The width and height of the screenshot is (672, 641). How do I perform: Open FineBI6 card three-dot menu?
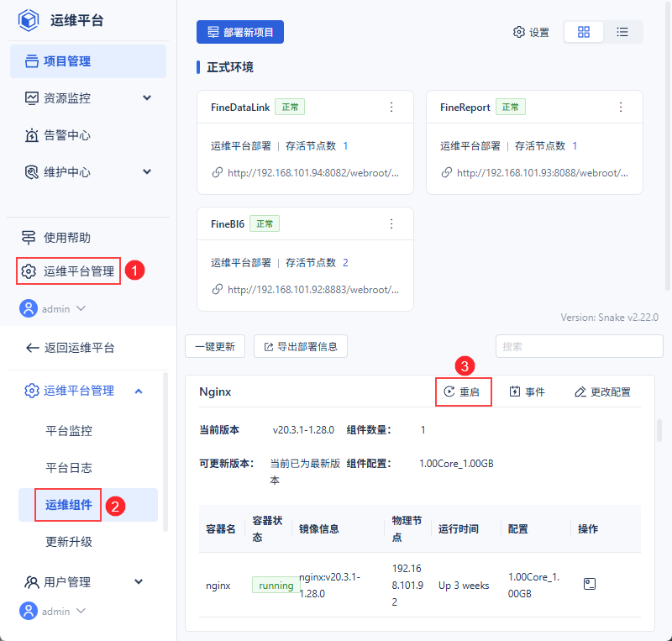click(x=391, y=223)
